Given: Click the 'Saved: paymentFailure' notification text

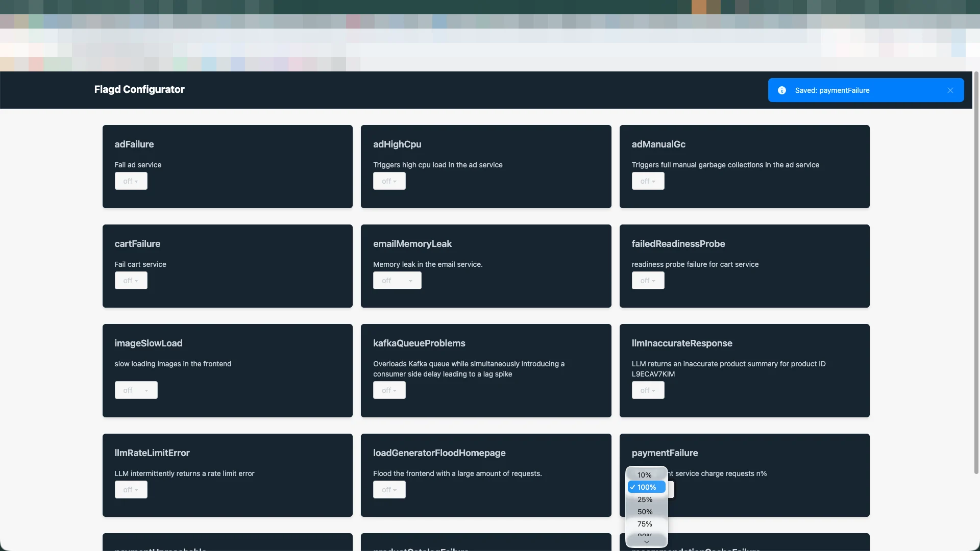Looking at the screenshot, I should (832, 90).
